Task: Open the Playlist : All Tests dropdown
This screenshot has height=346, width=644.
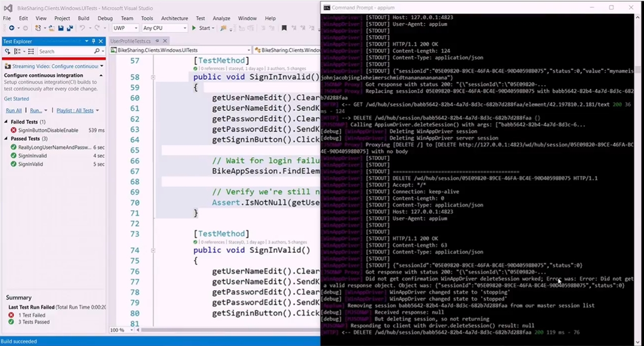Action: tap(75, 111)
